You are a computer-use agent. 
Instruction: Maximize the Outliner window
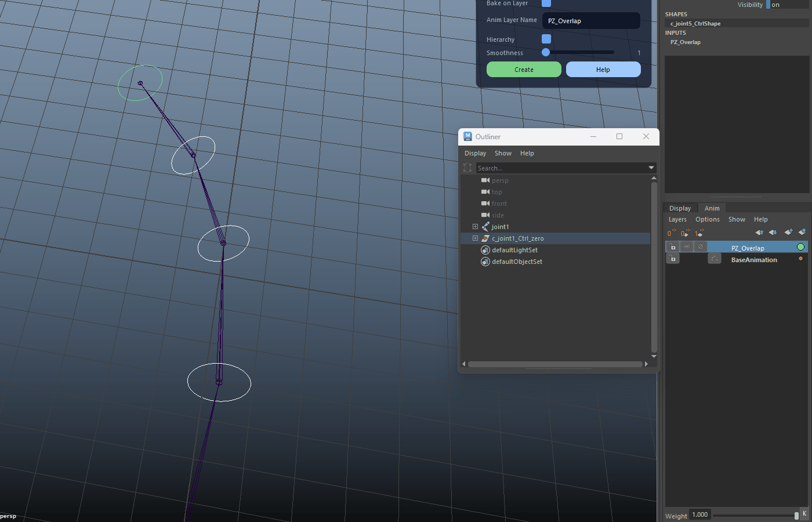pos(619,136)
